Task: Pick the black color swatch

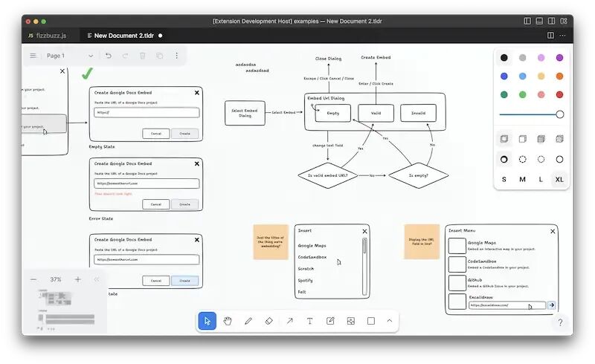Action: click(x=504, y=58)
